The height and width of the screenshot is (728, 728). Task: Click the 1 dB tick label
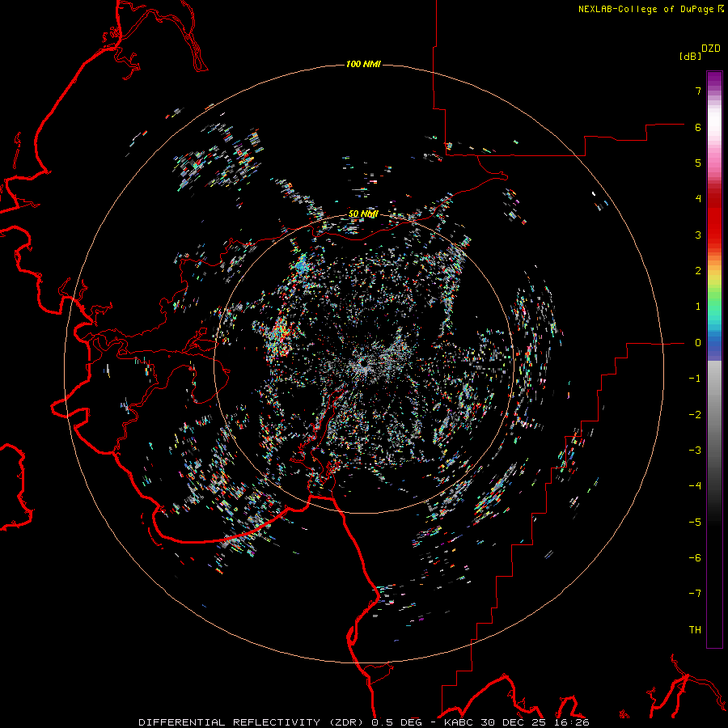[698, 307]
